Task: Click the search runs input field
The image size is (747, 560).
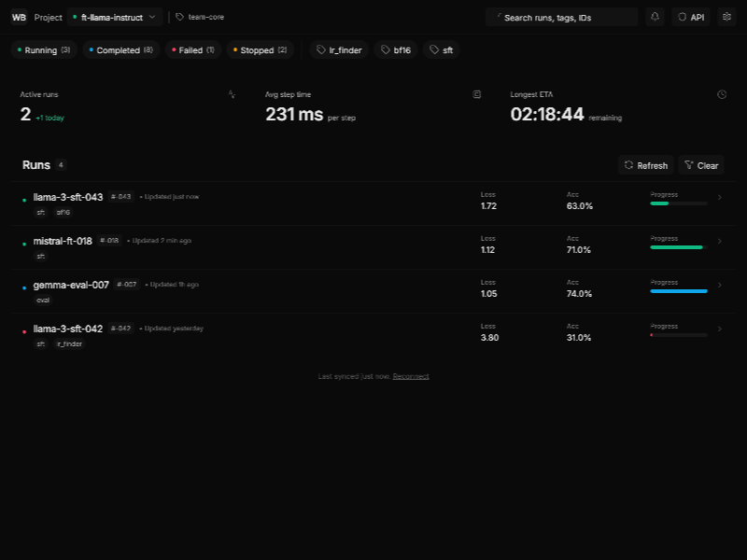Action: [560, 17]
